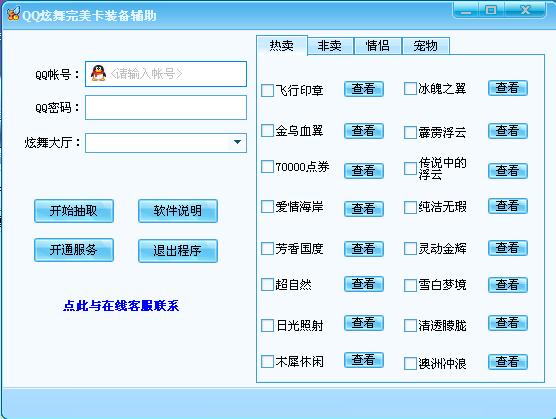Click 查看 beside 木屋休闲
Image resolution: width=556 pixels, height=419 pixels.
364,360
